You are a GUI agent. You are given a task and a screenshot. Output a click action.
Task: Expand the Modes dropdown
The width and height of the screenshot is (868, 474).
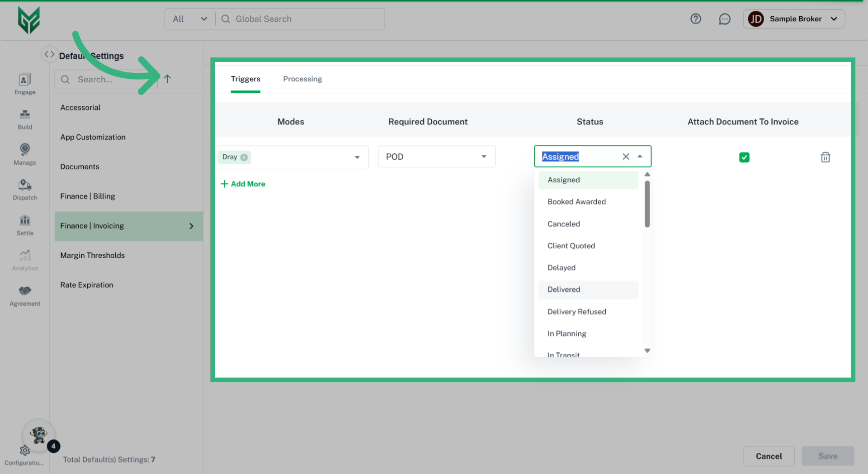pos(357,157)
